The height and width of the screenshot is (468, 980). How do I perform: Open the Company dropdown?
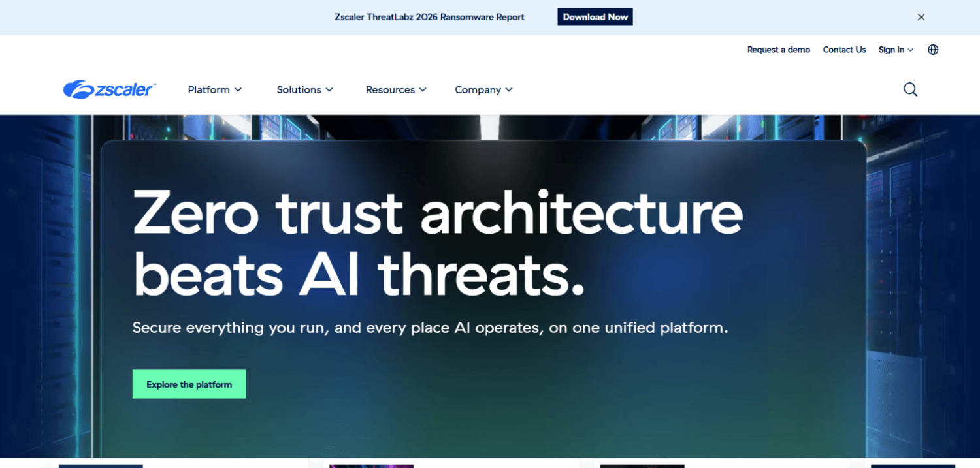(x=483, y=89)
